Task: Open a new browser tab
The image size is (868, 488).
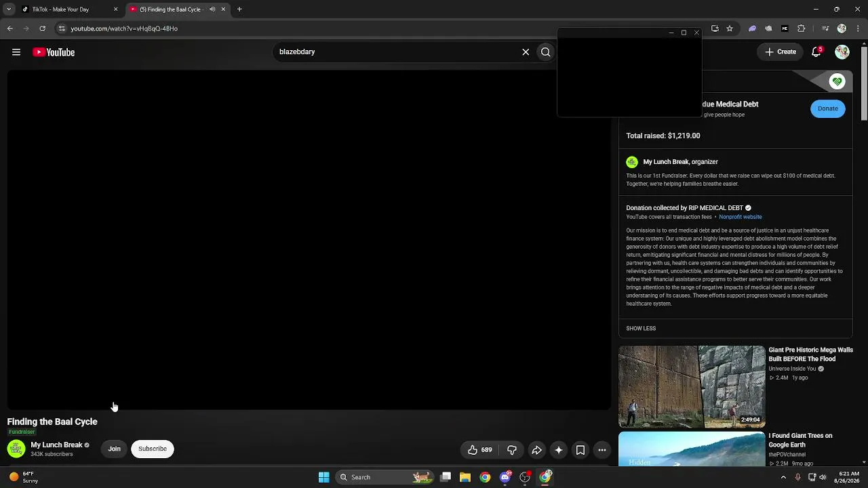Action: pyautogui.click(x=239, y=9)
